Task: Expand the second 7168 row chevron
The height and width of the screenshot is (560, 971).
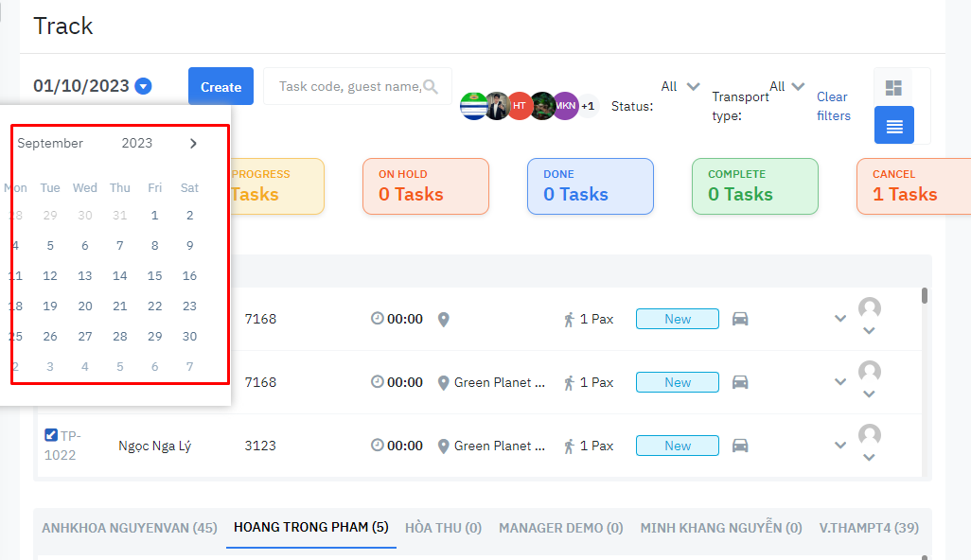Action: (x=840, y=382)
